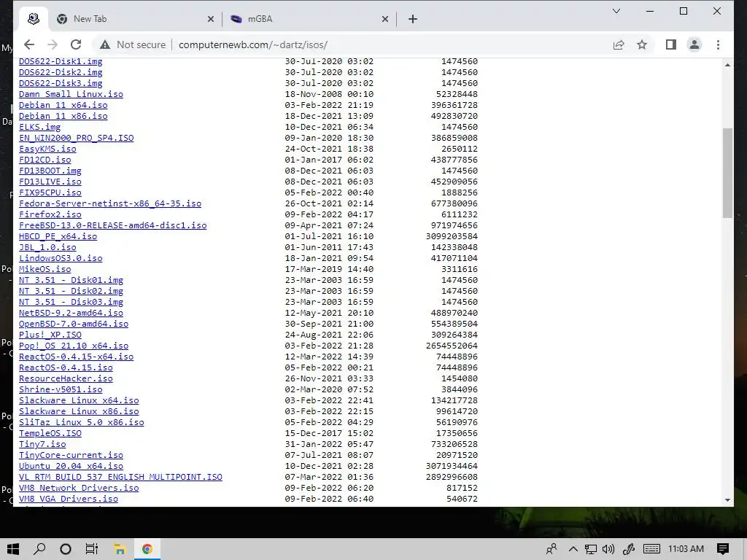This screenshot has height=560, width=747.
Task: Open the browser side panel
Action: coord(671,44)
